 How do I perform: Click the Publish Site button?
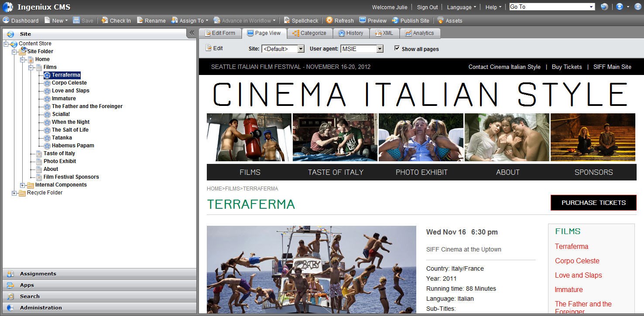pyautogui.click(x=411, y=20)
